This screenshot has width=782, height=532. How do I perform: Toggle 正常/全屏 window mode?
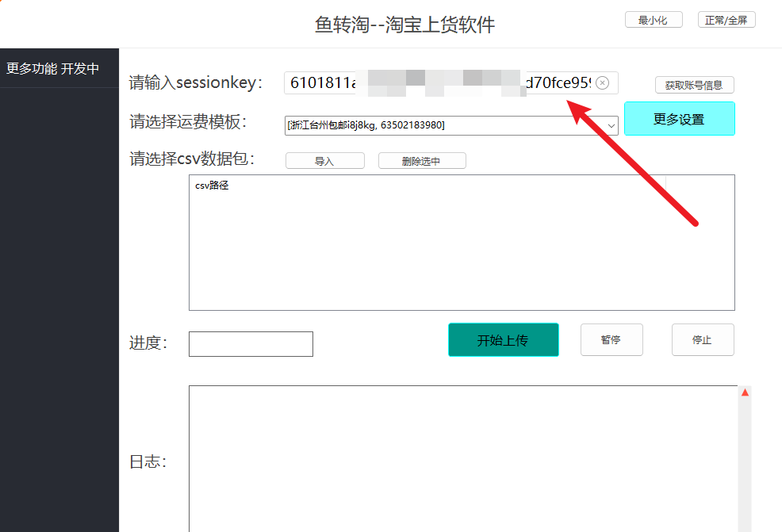pyautogui.click(x=726, y=20)
